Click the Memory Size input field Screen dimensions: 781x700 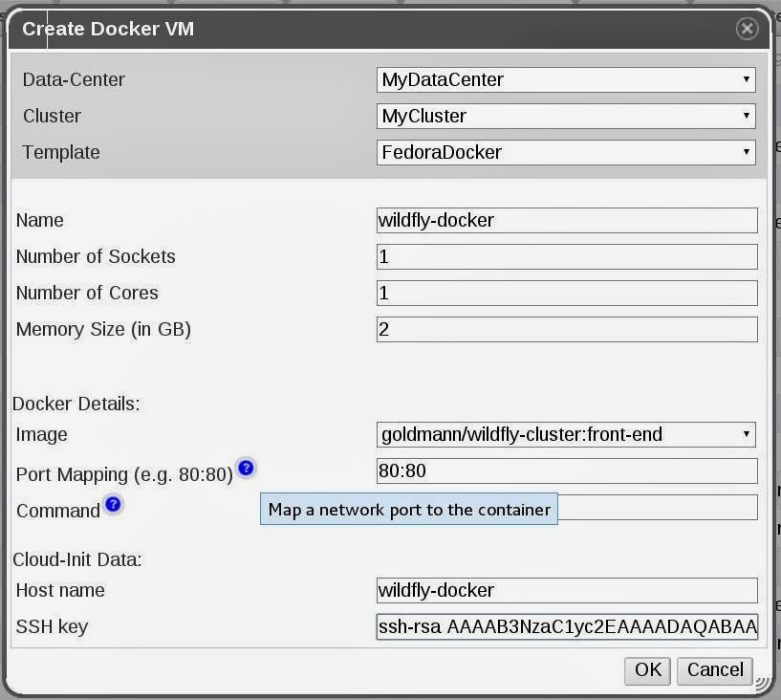pyautogui.click(x=567, y=330)
